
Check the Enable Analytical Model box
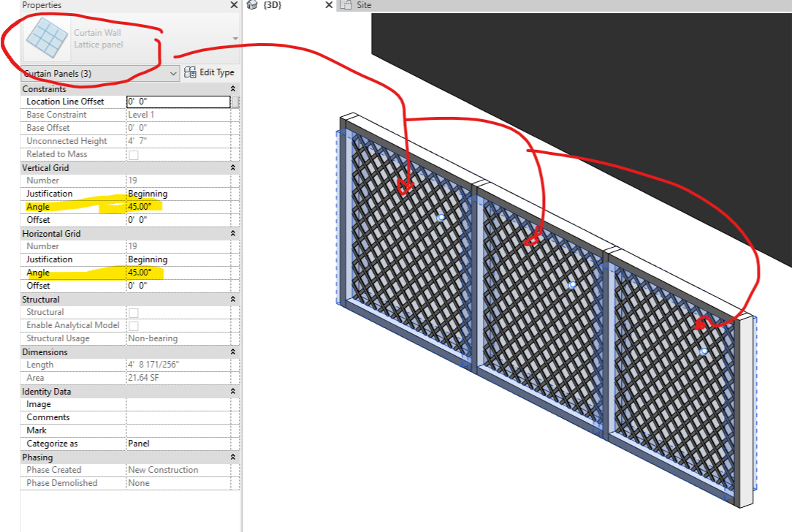134,325
